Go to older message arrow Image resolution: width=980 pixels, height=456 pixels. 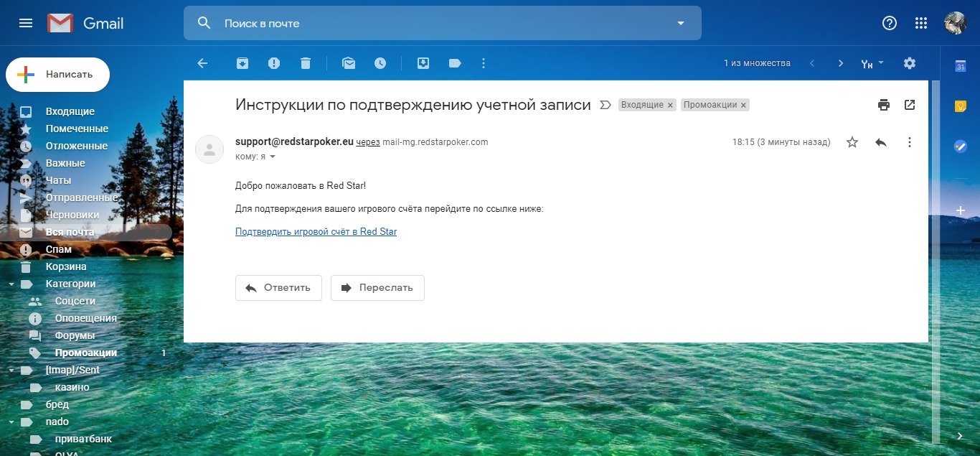pyautogui.click(x=841, y=63)
